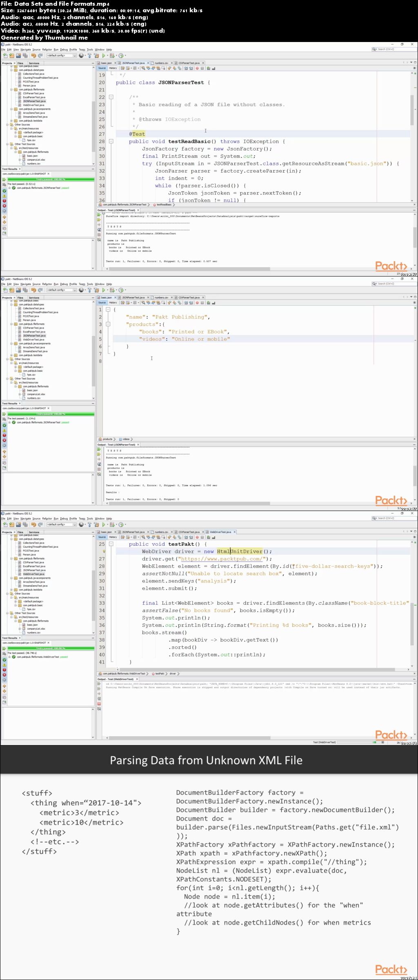Click Undo arrow in JSONParserTest code frame toolbar

point(34,55)
